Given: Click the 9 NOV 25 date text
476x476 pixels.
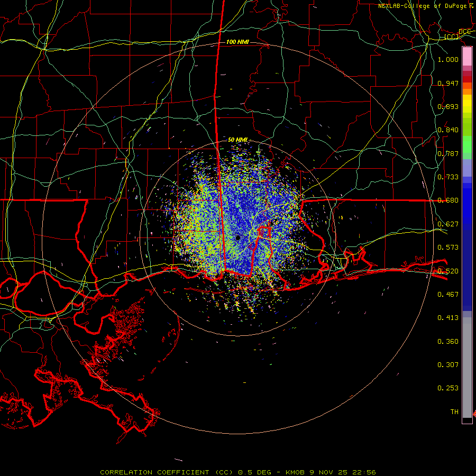Looking at the screenshot, I should pyautogui.click(x=329, y=472).
